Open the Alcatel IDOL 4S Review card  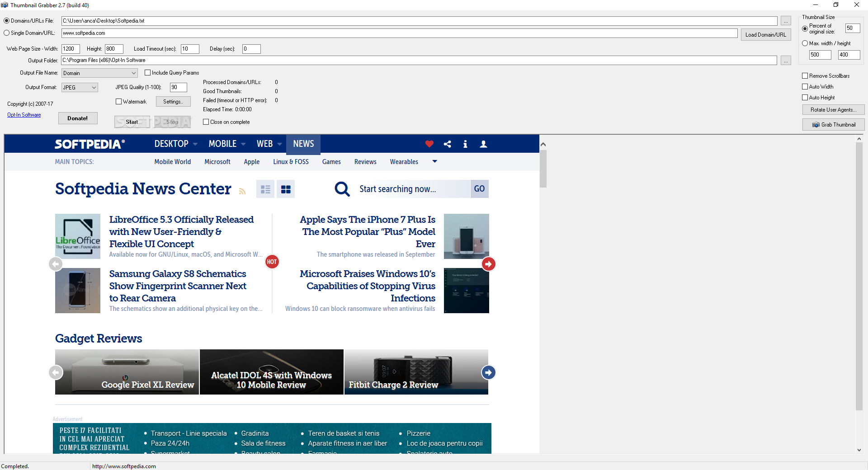[x=272, y=372]
